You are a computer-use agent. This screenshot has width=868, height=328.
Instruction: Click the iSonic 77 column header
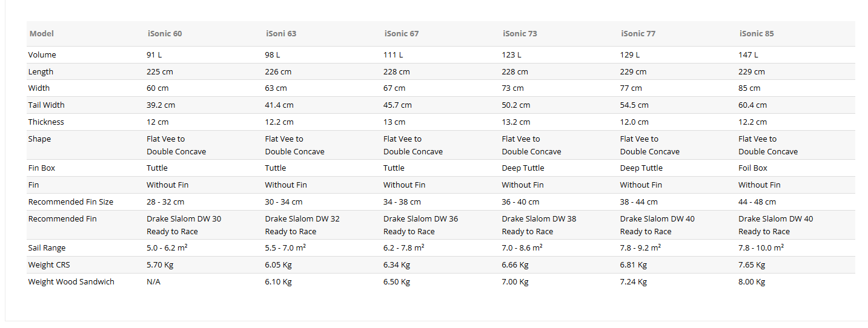[638, 34]
